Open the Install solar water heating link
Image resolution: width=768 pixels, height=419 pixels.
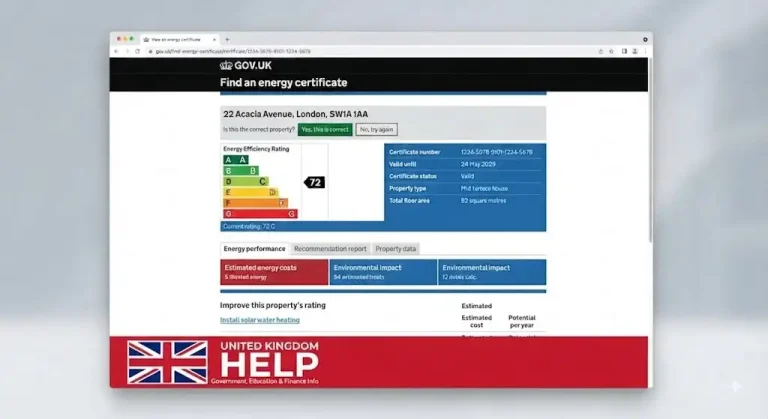point(260,320)
